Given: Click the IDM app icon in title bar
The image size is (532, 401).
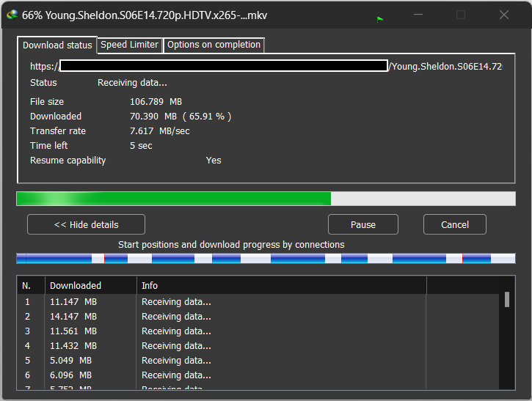Looking at the screenshot, I should coord(12,15).
